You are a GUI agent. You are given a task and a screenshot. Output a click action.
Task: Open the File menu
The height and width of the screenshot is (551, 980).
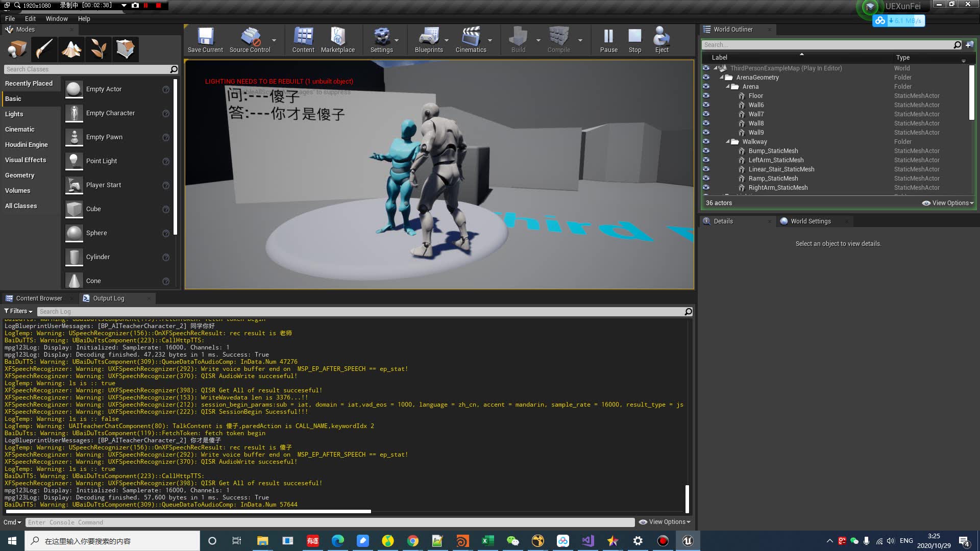pyautogui.click(x=10, y=18)
